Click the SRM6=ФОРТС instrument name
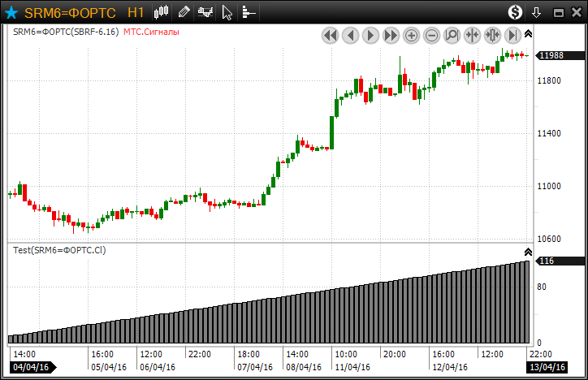 click(70, 12)
